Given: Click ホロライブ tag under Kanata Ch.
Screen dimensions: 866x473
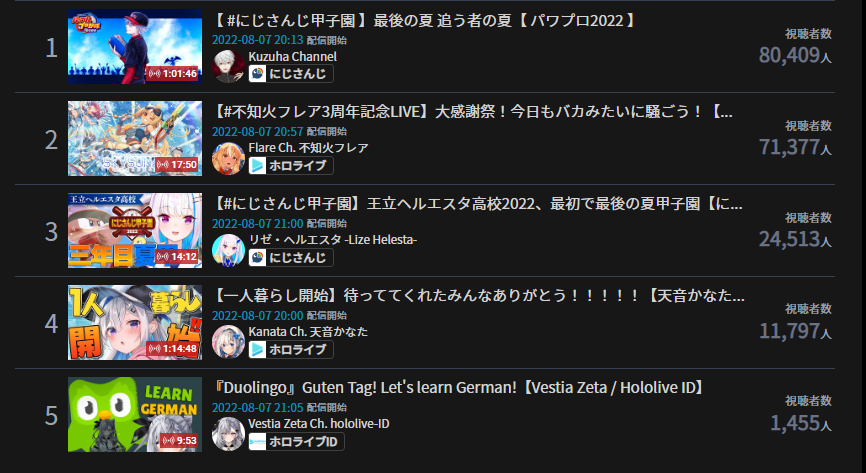Looking at the screenshot, I should 291,349.
